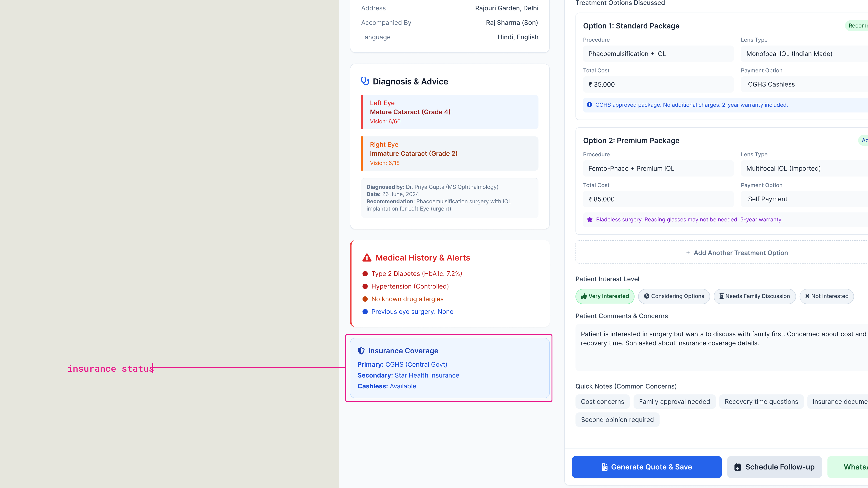The width and height of the screenshot is (868, 488).
Task: Click Schedule Follow-up button
Action: tap(774, 467)
